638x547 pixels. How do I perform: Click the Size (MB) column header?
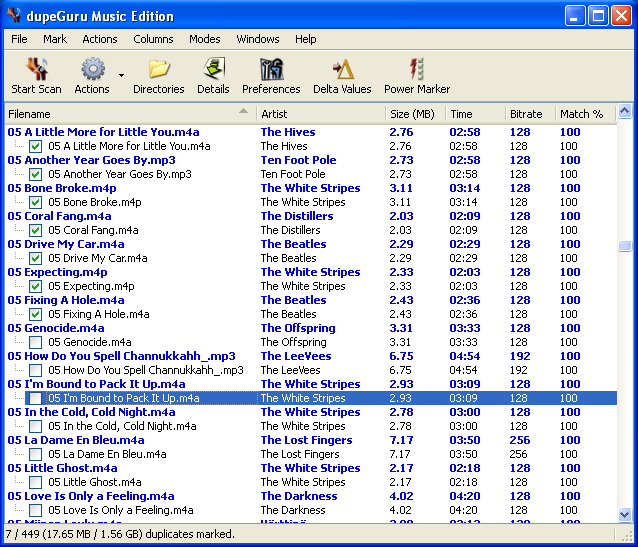(x=412, y=114)
